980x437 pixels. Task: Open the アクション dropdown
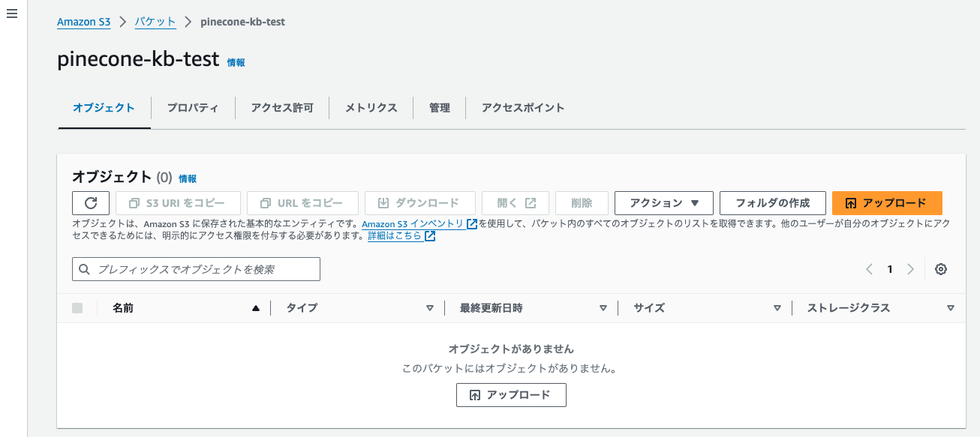pyautogui.click(x=663, y=203)
